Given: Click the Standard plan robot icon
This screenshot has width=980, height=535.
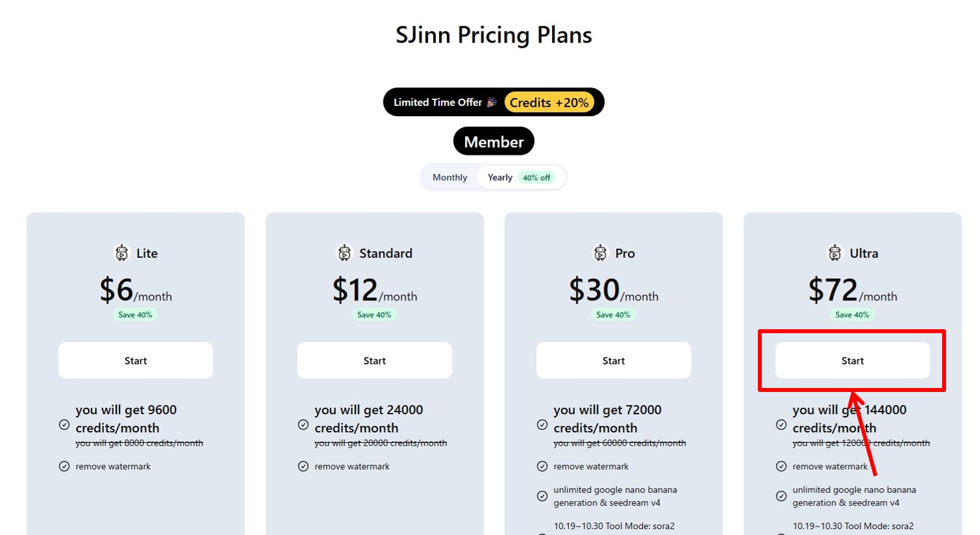Looking at the screenshot, I should tap(344, 253).
